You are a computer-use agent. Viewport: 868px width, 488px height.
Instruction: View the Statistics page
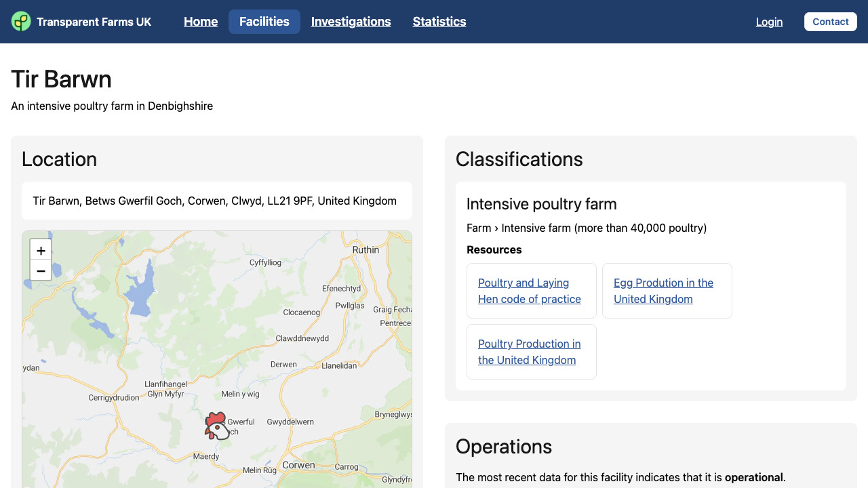439,22
